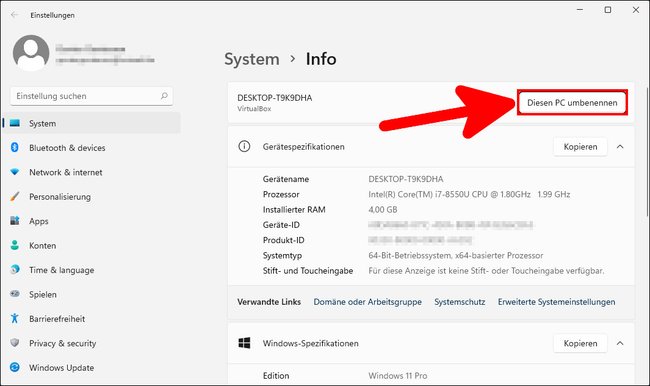Click the search magnifier icon
The image size is (650, 386).
(164, 96)
